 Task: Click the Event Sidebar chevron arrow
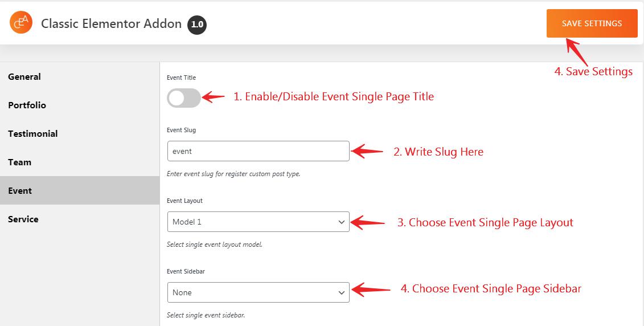tap(341, 293)
